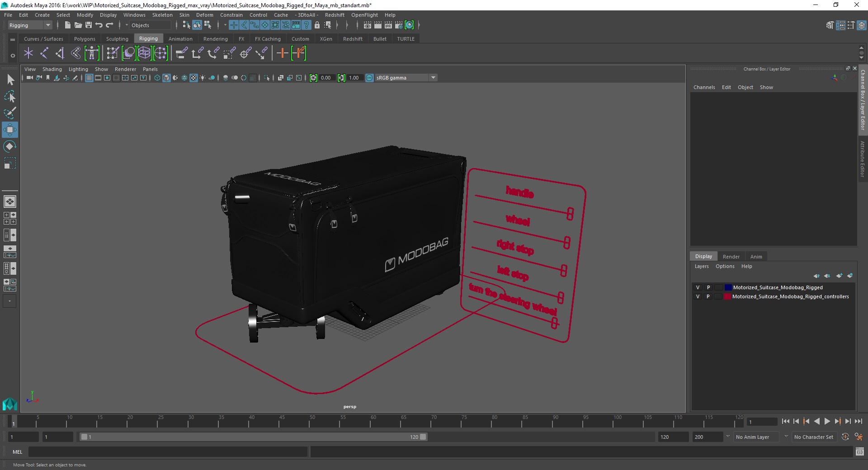This screenshot has width=868, height=470.
Task: Click the blue color swatch of Modobag_Rigged layer
Action: [x=728, y=287]
